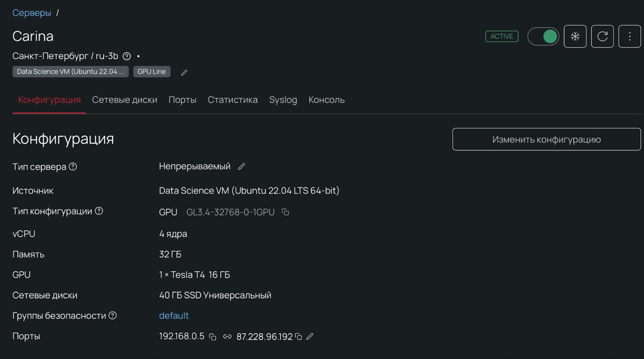Screen dimensions: 644x359
Task: Open the Статистика tab
Action: (232, 100)
